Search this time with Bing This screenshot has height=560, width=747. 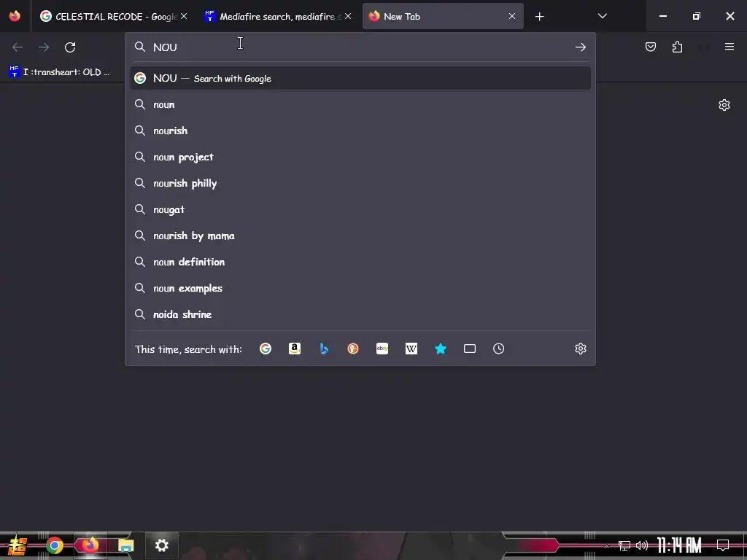[324, 349]
